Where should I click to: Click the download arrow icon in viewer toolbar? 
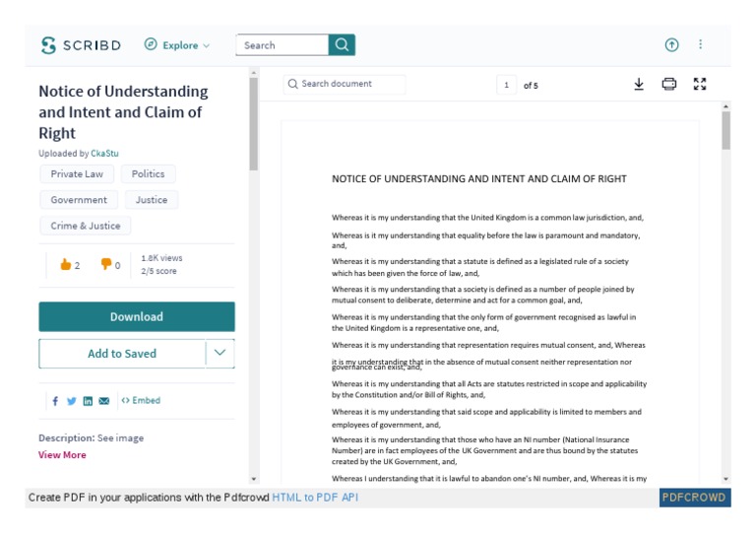(638, 84)
